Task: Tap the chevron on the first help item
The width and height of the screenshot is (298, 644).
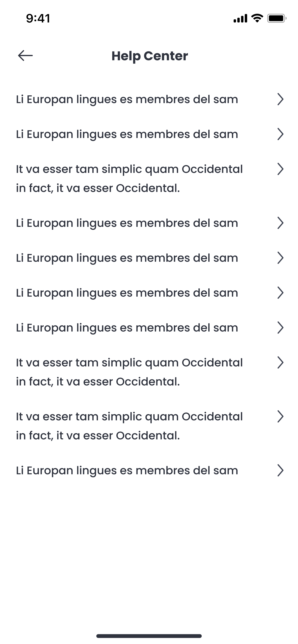Action: point(280,99)
